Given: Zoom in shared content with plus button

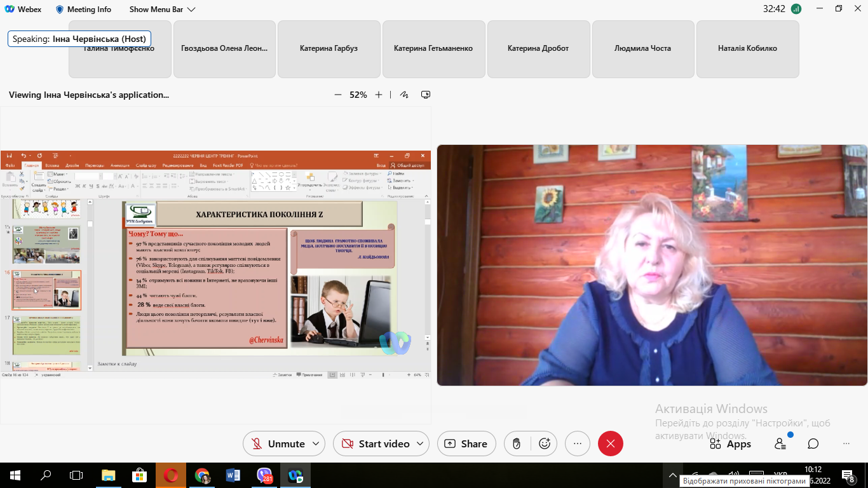Looking at the screenshot, I should point(379,95).
